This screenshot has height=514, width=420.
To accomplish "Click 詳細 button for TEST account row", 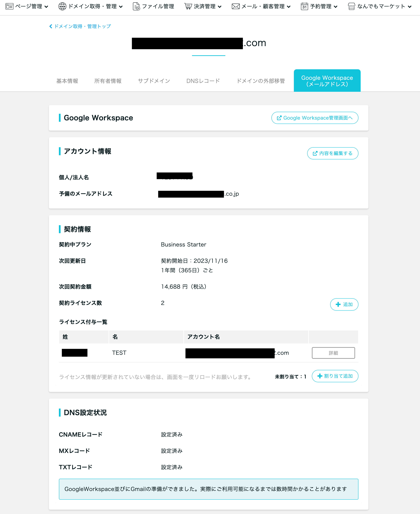I will (x=333, y=353).
